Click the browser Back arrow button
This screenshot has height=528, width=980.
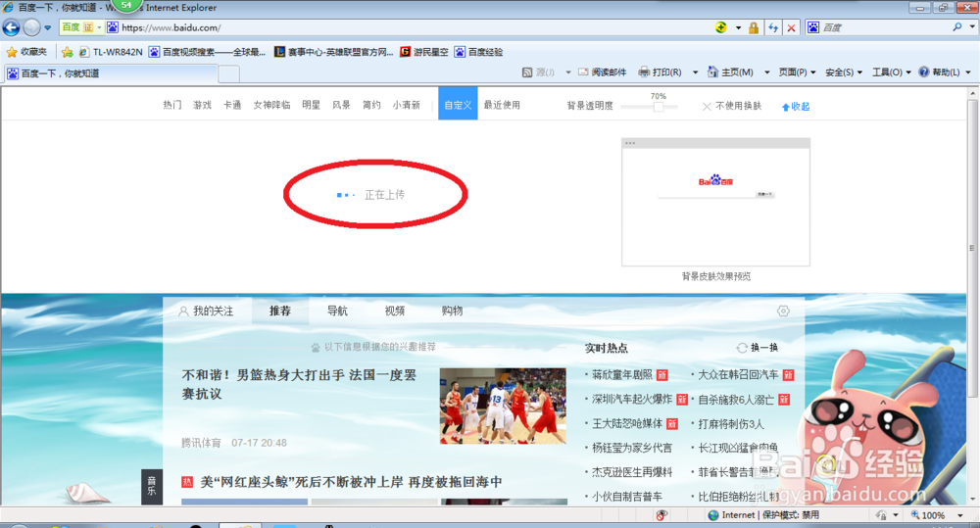(x=11, y=27)
